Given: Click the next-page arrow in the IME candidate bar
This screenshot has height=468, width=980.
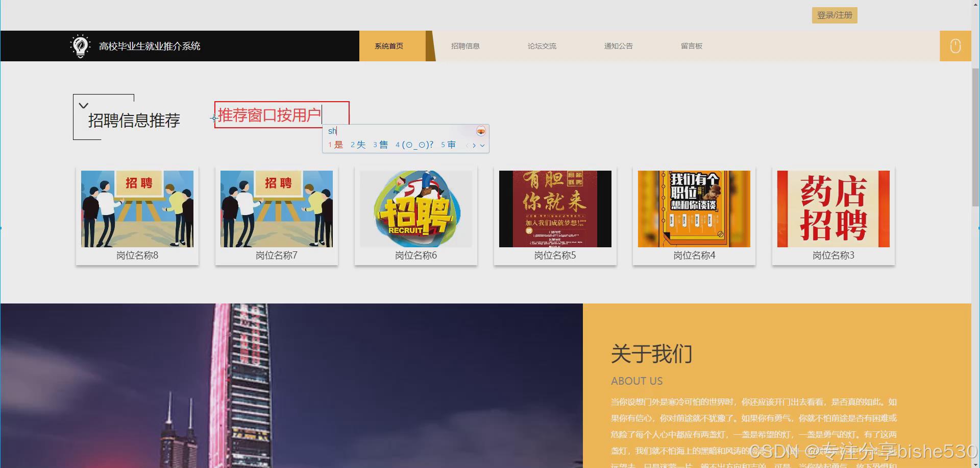Looking at the screenshot, I should (x=474, y=145).
